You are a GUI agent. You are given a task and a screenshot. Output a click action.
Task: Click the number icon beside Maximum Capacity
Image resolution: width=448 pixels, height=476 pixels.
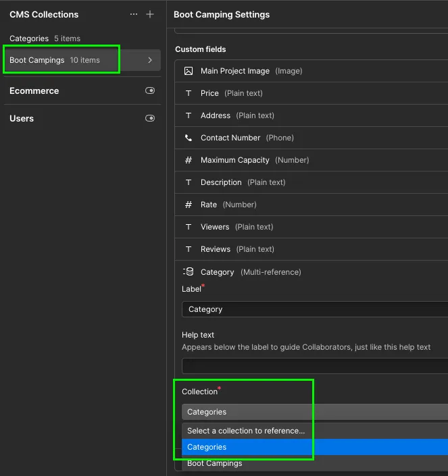(189, 160)
